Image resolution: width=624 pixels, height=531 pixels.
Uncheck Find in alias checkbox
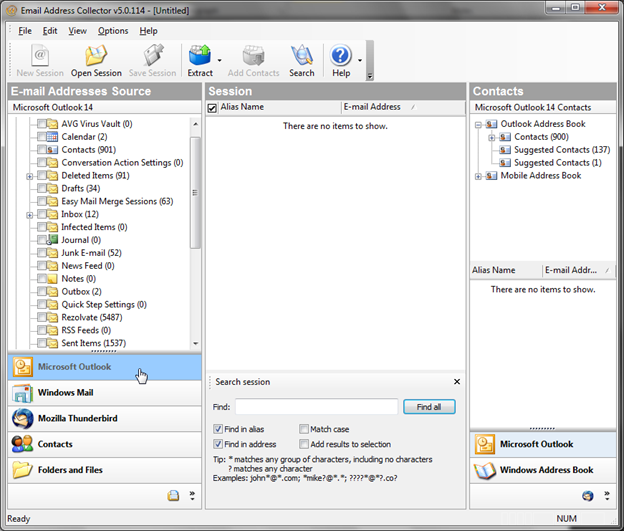(x=218, y=429)
